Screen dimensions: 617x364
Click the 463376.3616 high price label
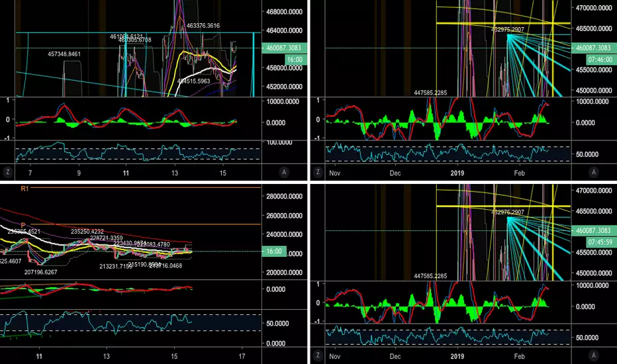203,26
